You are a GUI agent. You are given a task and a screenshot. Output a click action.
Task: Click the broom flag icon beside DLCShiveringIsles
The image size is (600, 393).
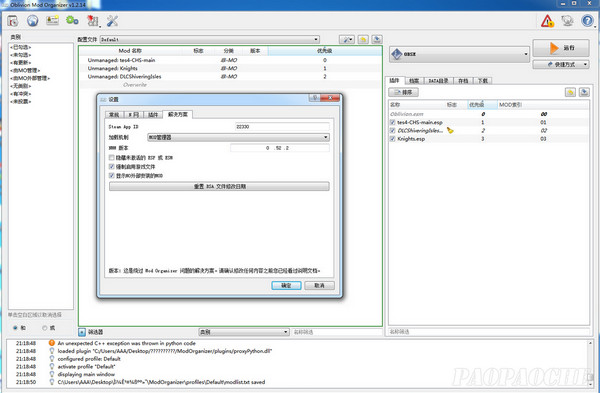[450, 130]
